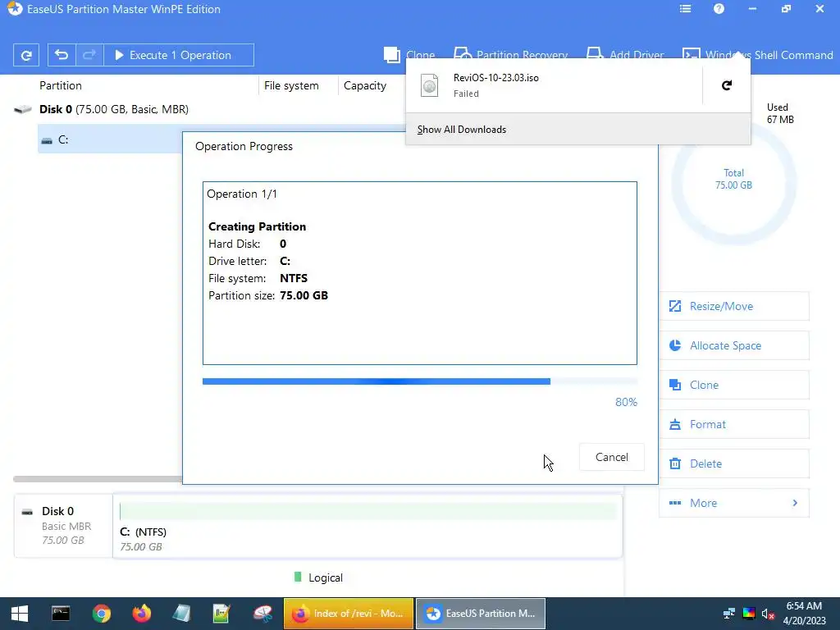Click the Resize/Move icon

click(x=675, y=306)
